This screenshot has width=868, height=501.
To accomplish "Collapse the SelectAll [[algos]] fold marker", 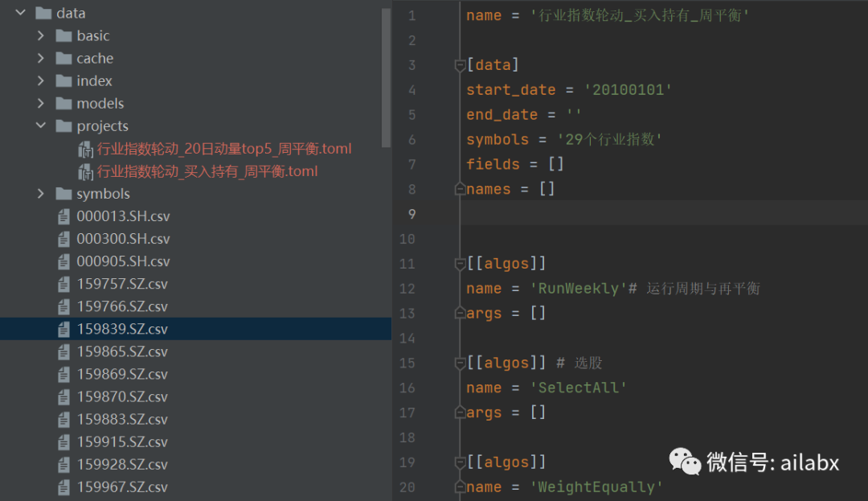I will click(458, 362).
